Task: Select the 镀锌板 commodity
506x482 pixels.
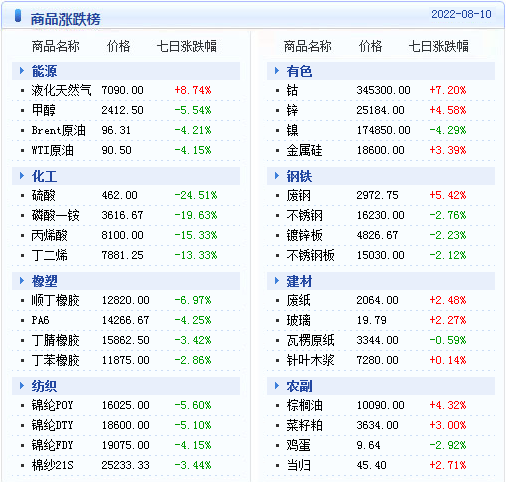Action: pyautogui.click(x=304, y=235)
